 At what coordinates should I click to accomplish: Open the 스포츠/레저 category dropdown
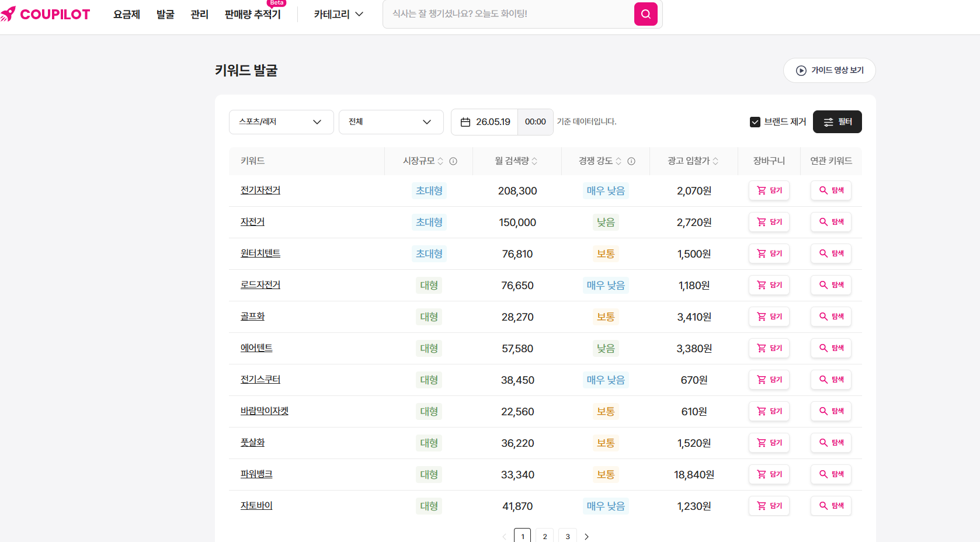coord(281,122)
